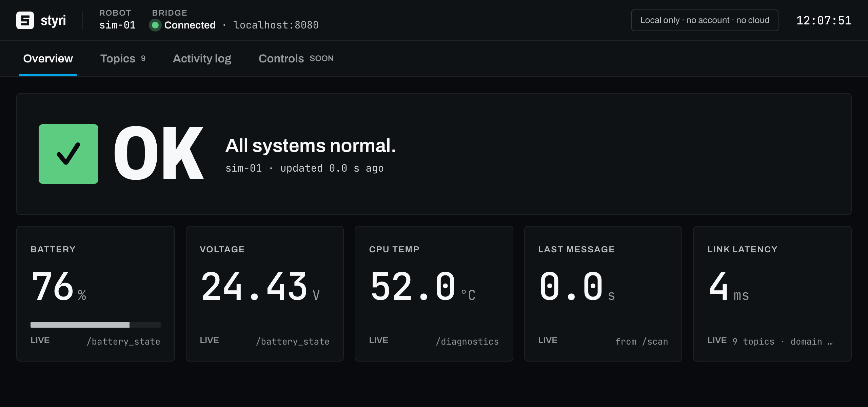This screenshot has width=868, height=407.
Task: Click the 52.0 °C CPU temp value
Action: (x=423, y=287)
